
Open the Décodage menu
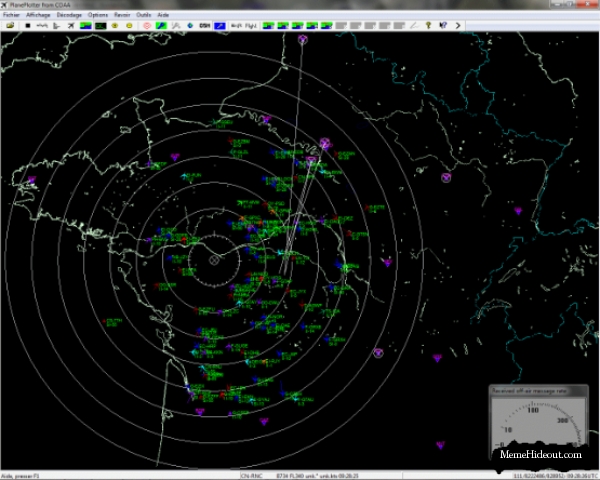[x=69, y=16]
